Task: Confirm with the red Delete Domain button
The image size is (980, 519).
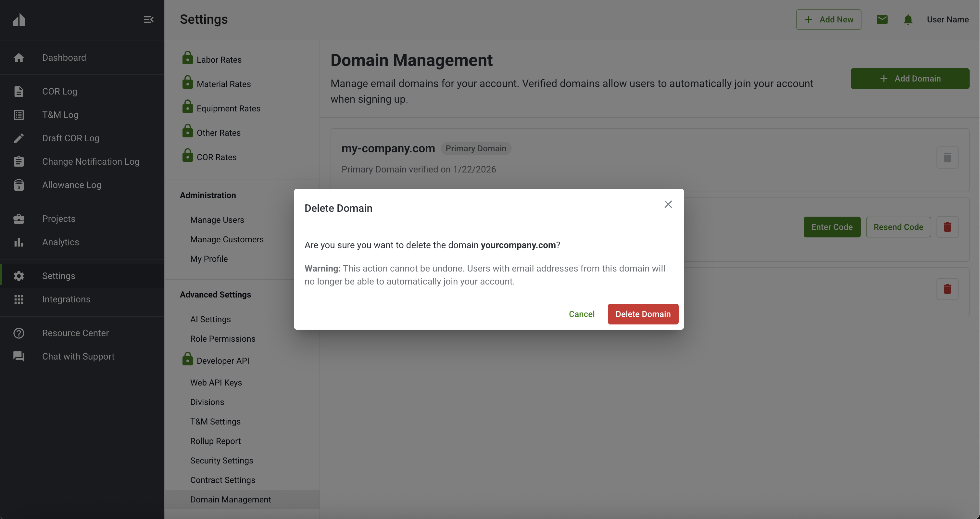Action: coord(643,314)
